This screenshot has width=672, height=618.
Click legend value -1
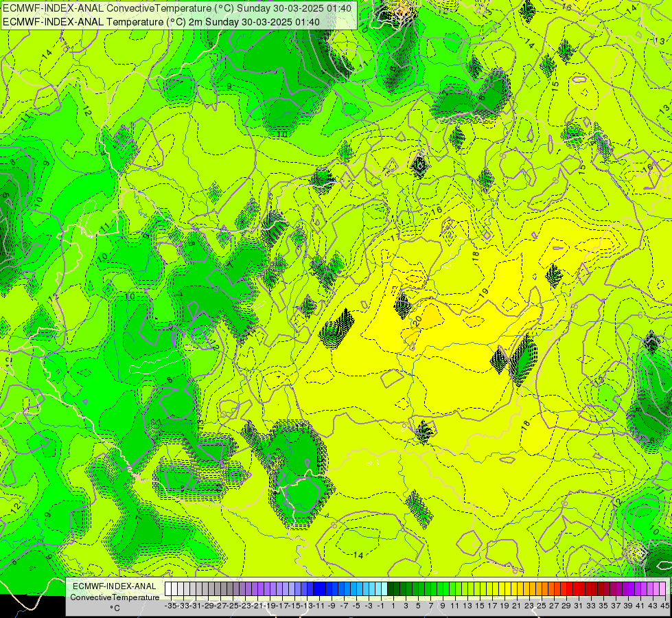pos(381,606)
